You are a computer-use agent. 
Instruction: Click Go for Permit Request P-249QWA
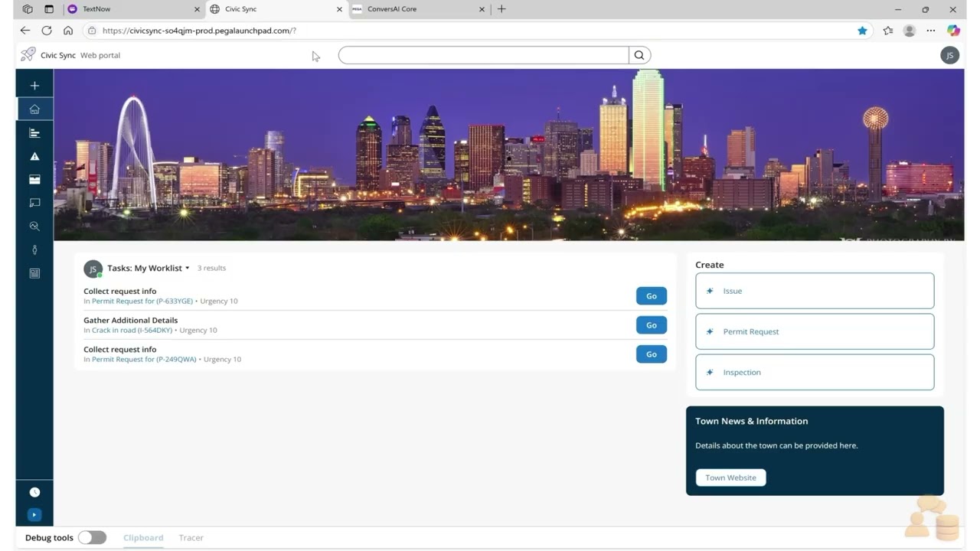pyautogui.click(x=652, y=354)
